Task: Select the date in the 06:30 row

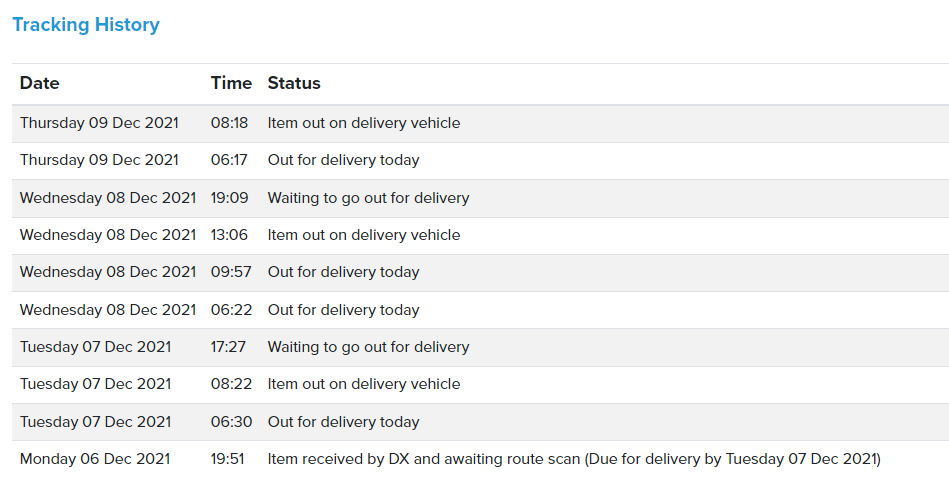Action: click(x=95, y=422)
